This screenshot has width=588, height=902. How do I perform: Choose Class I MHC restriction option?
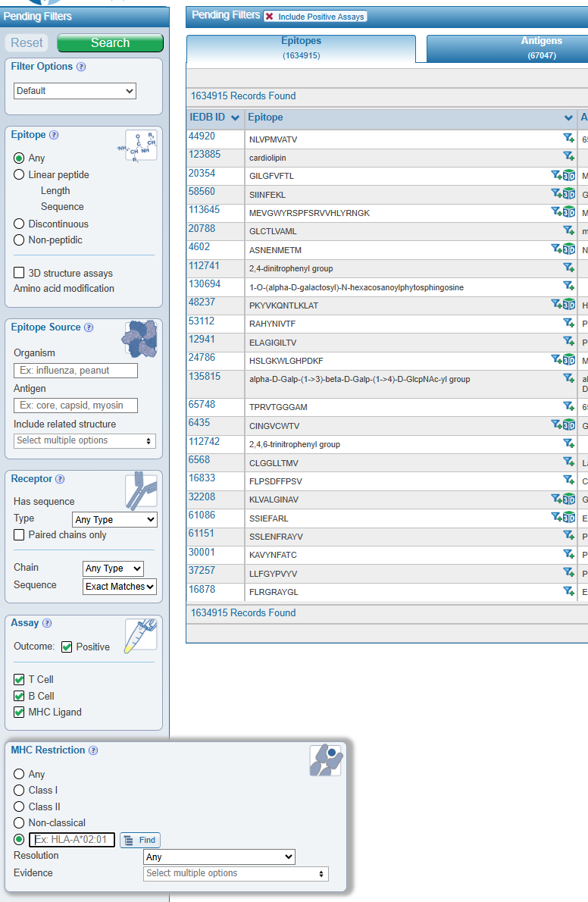[x=19, y=791]
